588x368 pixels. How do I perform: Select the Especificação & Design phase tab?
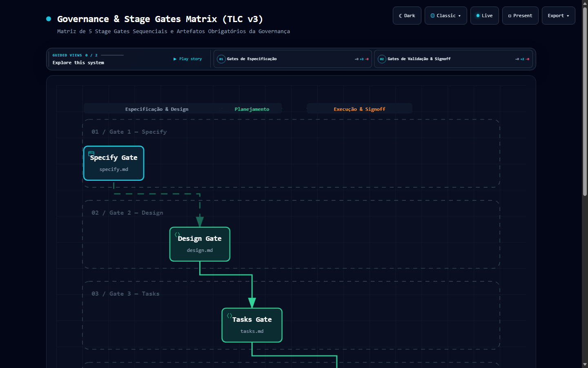coord(157,109)
